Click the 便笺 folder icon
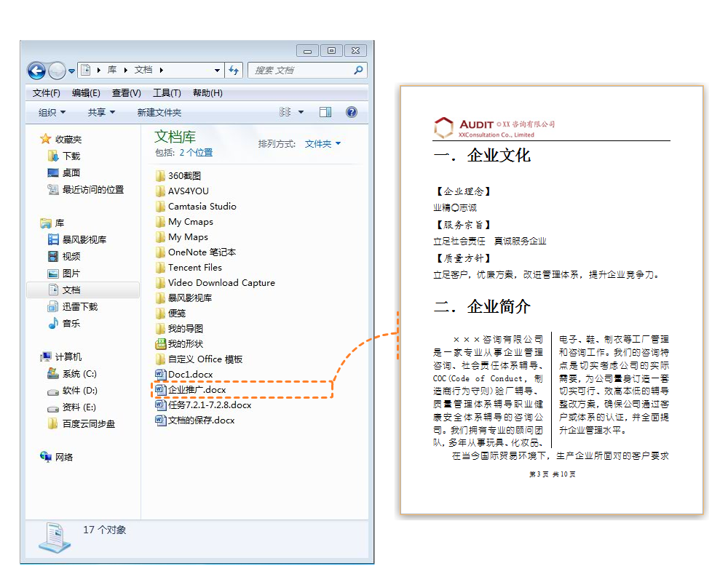The image size is (728, 582). 160,314
